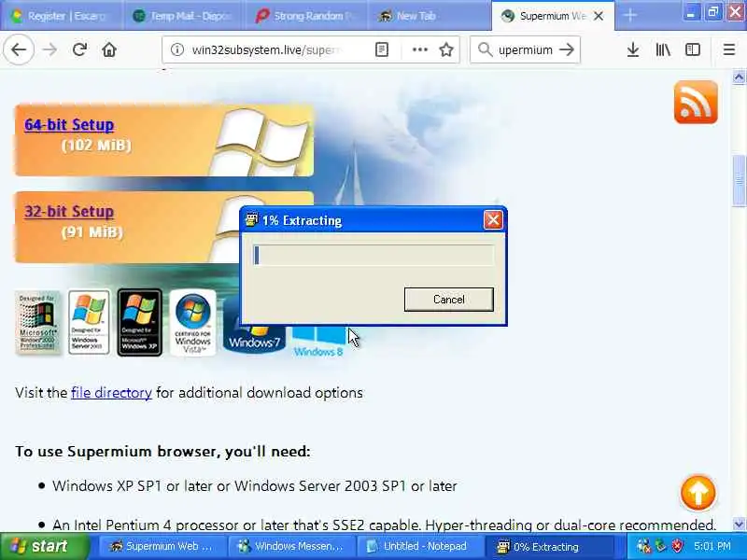This screenshot has width=747, height=560.
Task: Open the library icon
Action: [x=663, y=49]
